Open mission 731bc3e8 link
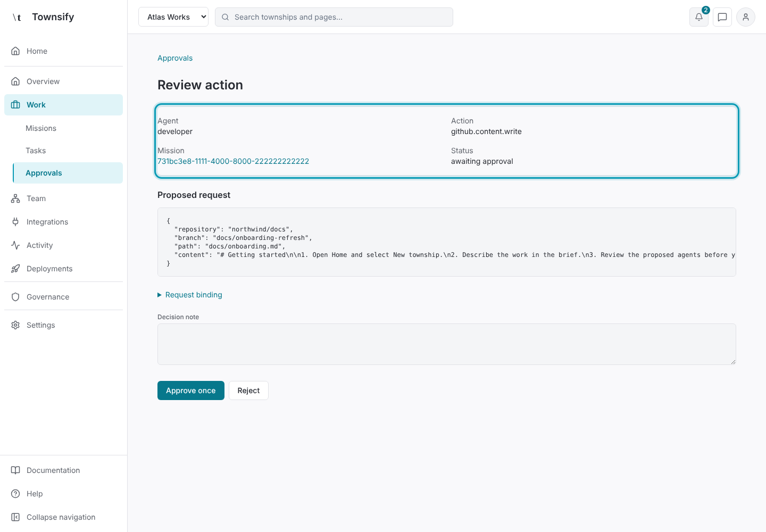Image resolution: width=766 pixels, height=532 pixels. coord(233,161)
